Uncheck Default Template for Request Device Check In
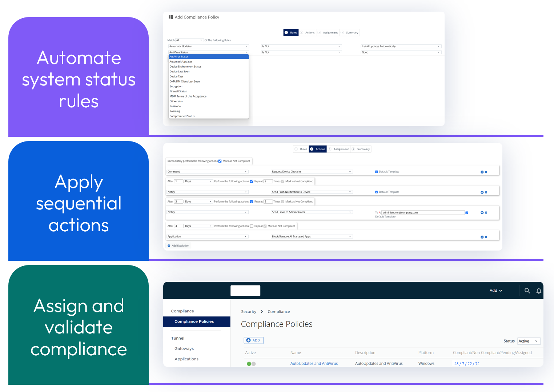 377,172
